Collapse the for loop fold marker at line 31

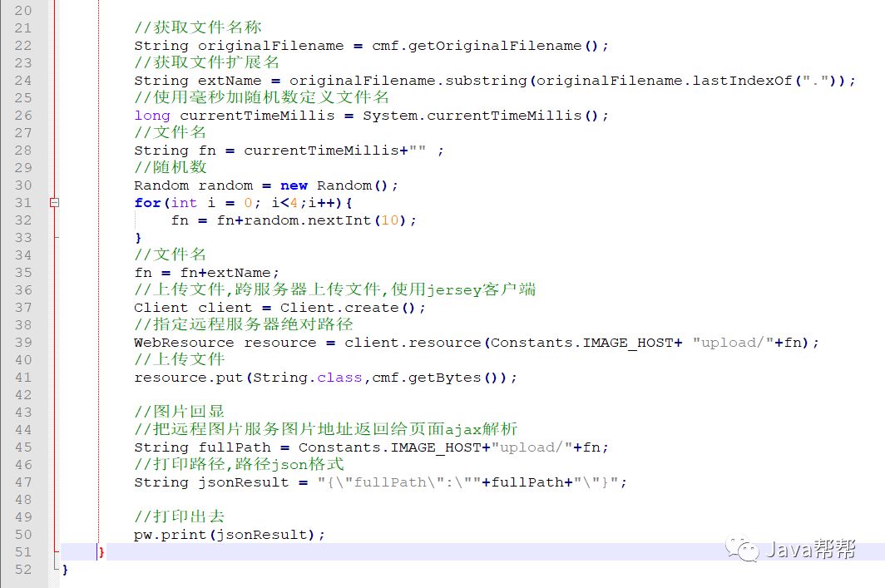coord(55,202)
